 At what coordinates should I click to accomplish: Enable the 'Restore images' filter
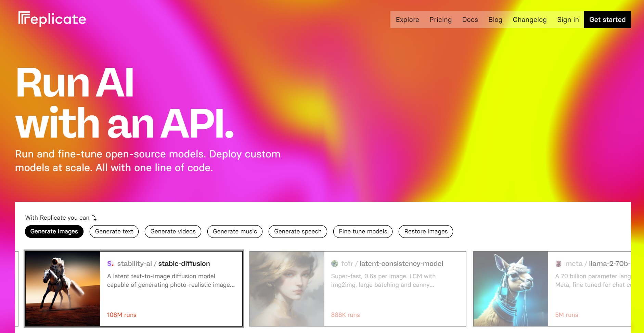pos(425,231)
